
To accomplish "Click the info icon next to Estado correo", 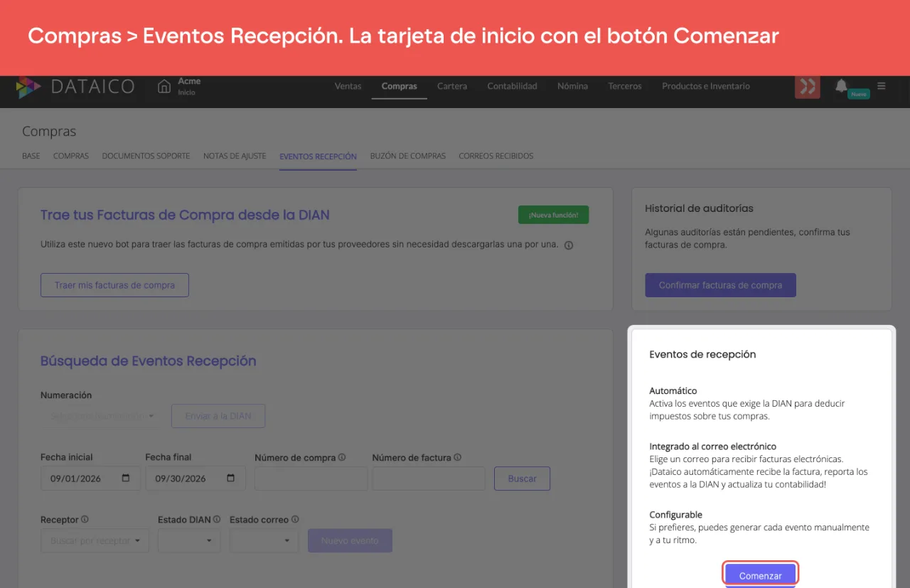I will [x=295, y=520].
